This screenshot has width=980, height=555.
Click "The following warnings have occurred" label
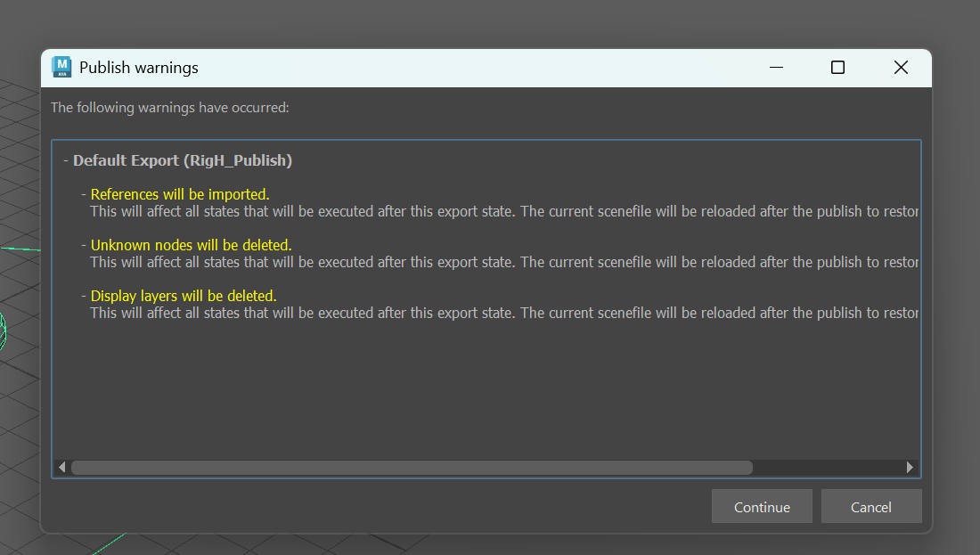pyautogui.click(x=169, y=108)
